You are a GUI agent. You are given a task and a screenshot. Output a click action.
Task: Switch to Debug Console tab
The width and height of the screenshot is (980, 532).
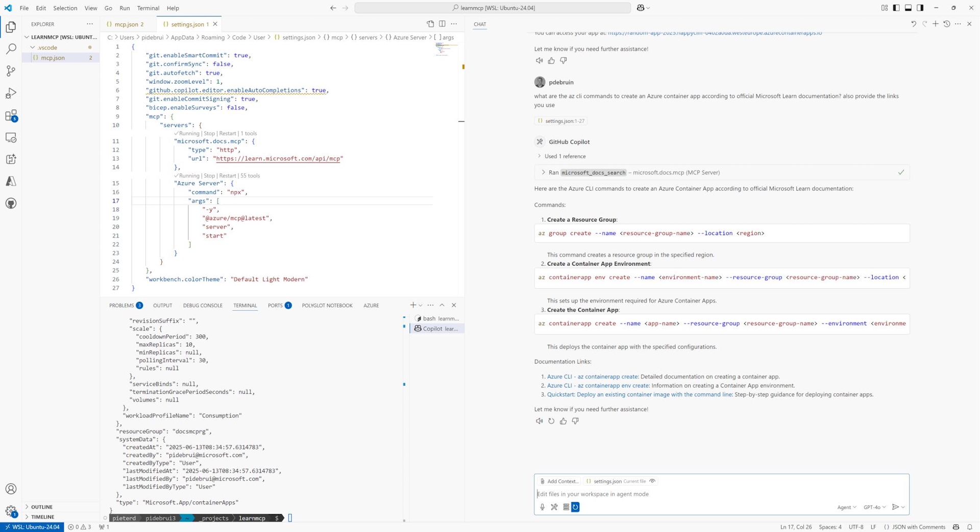click(x=203, y=306)
